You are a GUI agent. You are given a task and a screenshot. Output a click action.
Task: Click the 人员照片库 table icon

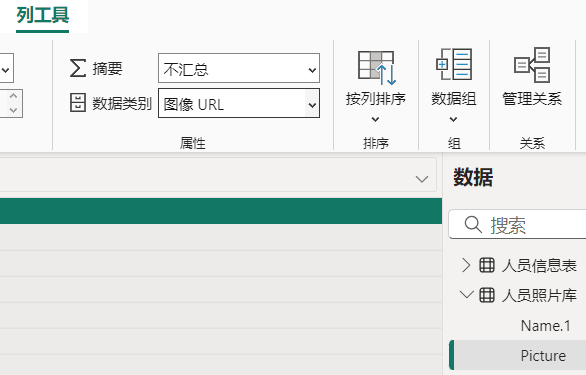[487, 295]
